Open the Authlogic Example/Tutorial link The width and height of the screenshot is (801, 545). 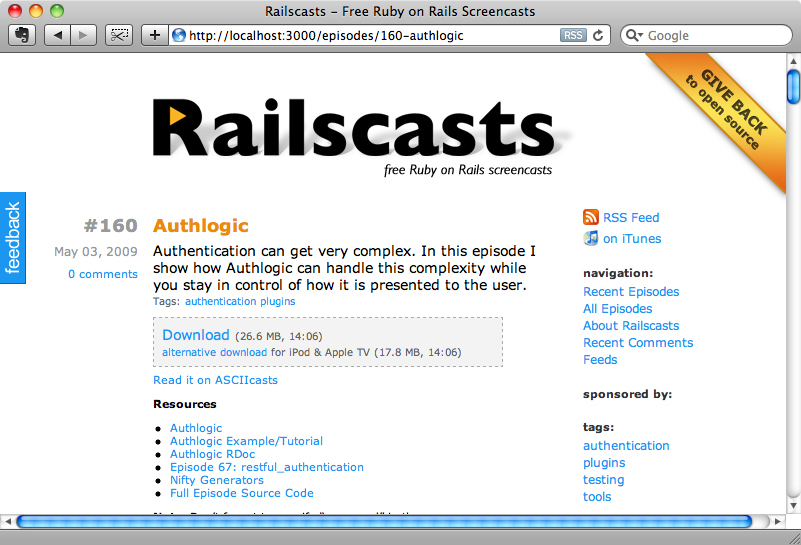[x=246, y=441]
